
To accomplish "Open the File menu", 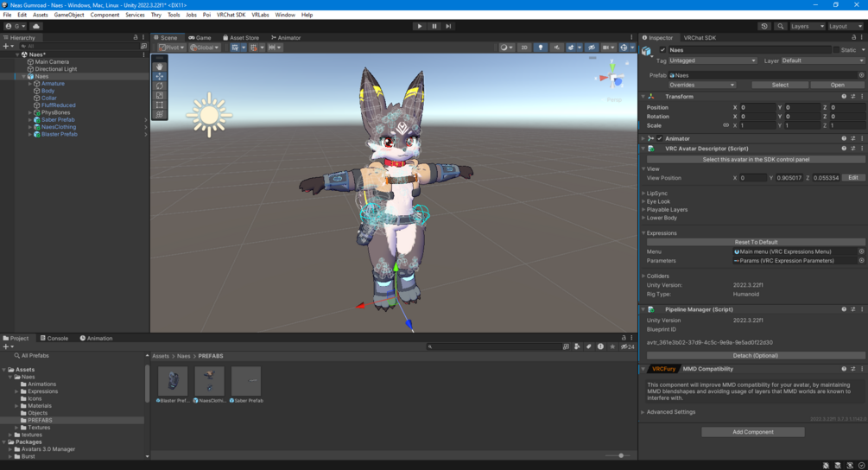I will 7,15.
